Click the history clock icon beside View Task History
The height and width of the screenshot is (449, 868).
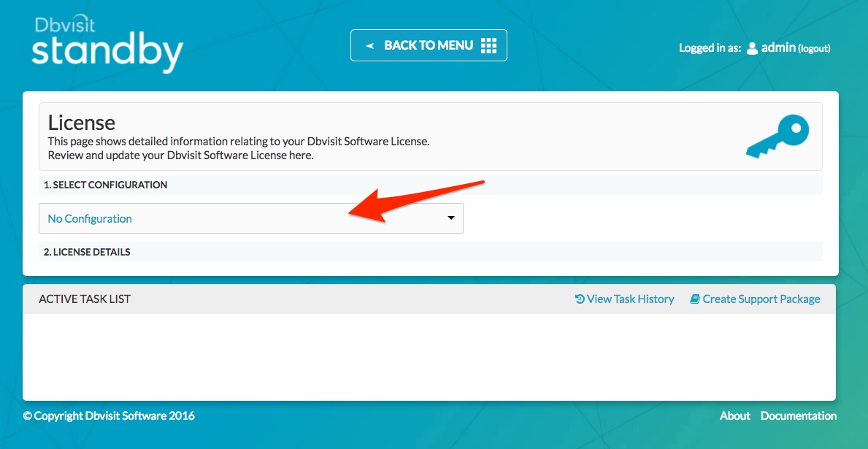tap(578, 299)
